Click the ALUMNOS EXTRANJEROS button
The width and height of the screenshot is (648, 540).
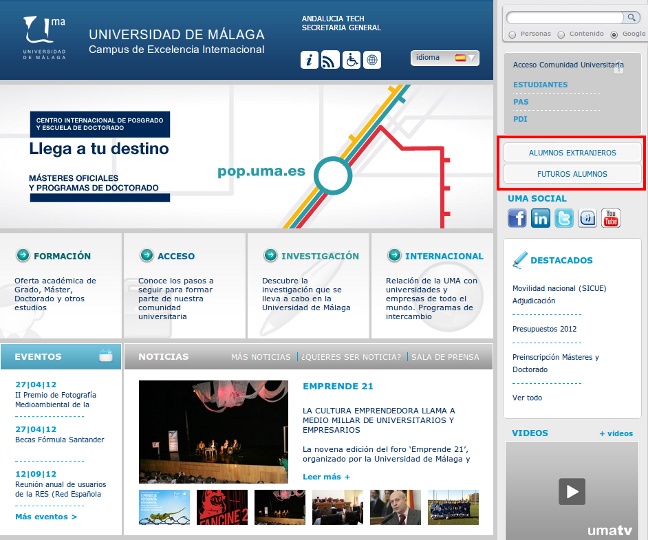tap(572, 153)
